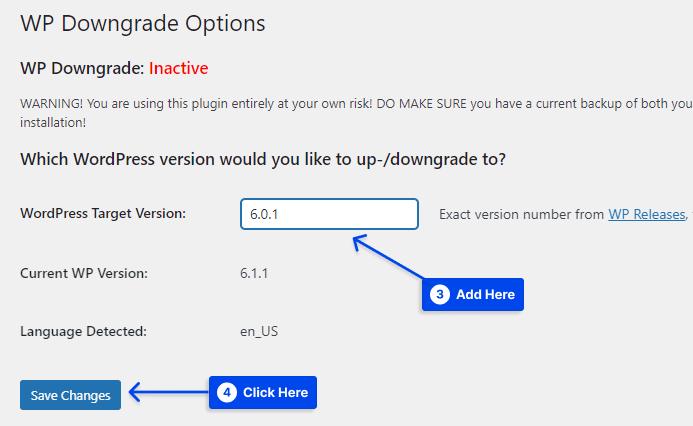Click the "Exact version number from" hint text
Screen dimensions: 693x426
click(521, 214)
